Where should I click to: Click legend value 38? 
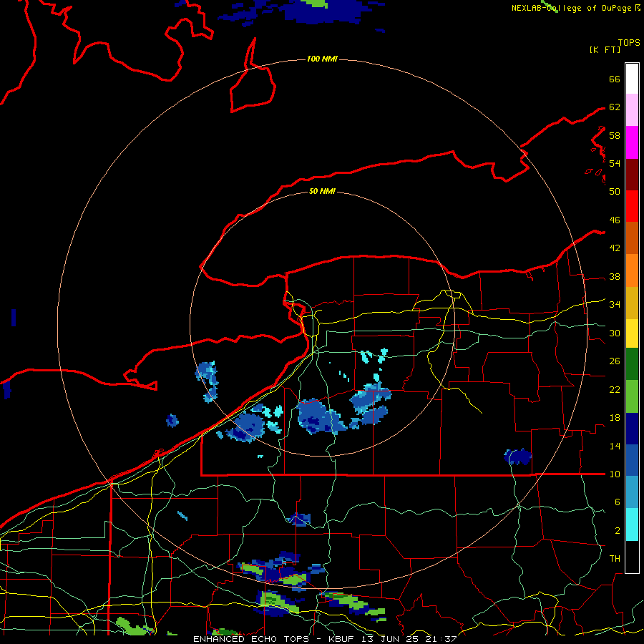pyautogui.click(x=615, y=277)
